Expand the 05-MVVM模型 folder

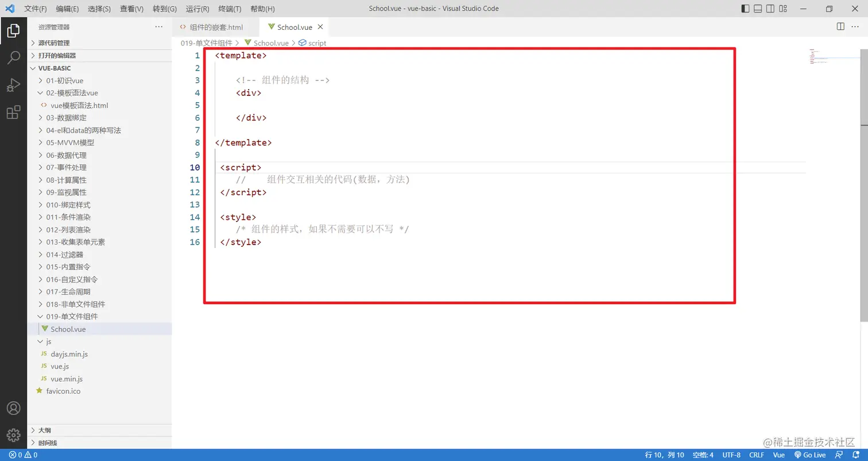[99, 142]
